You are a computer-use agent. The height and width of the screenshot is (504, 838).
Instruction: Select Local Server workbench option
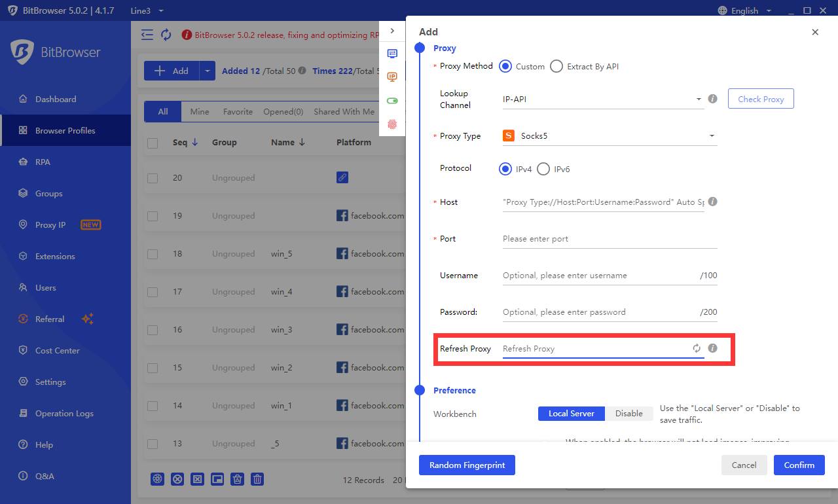[x=572, y=413]
